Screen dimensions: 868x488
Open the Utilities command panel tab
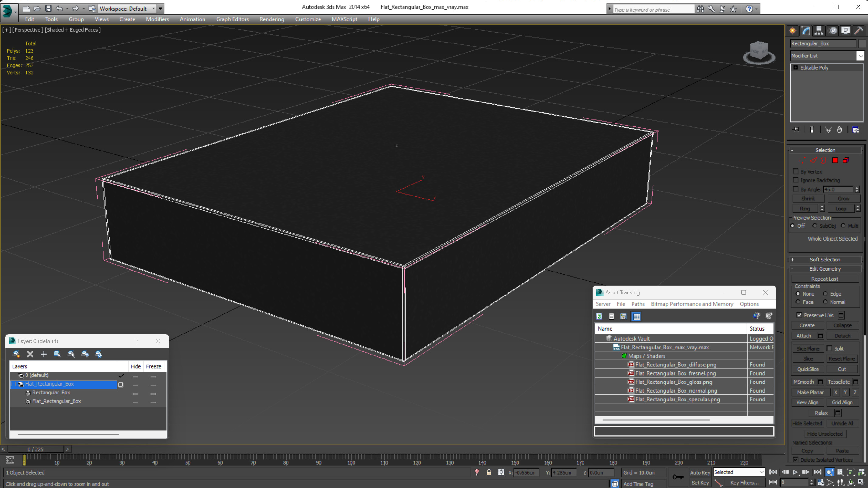pyautogui.click(x=859, y=31)
